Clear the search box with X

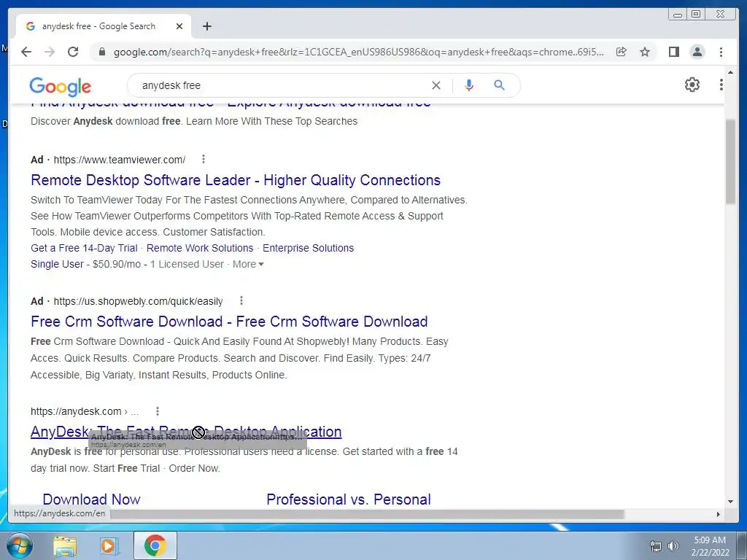[x=436, y=85]
